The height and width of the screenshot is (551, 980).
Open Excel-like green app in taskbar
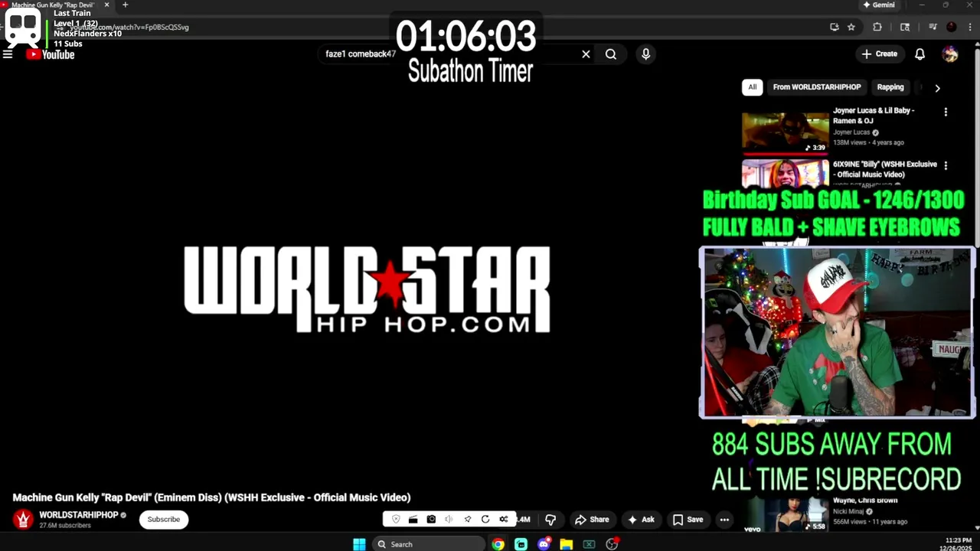pyautogui.click(x=589, y=544)
